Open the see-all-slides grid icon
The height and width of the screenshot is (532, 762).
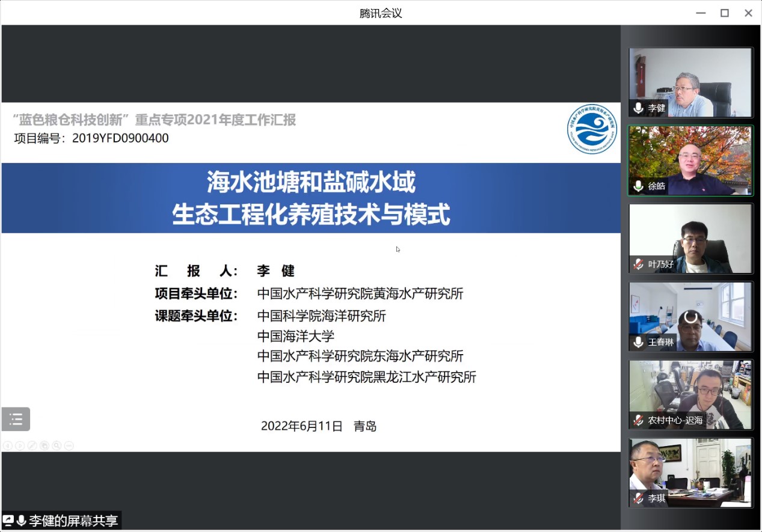tap(45, 445)
